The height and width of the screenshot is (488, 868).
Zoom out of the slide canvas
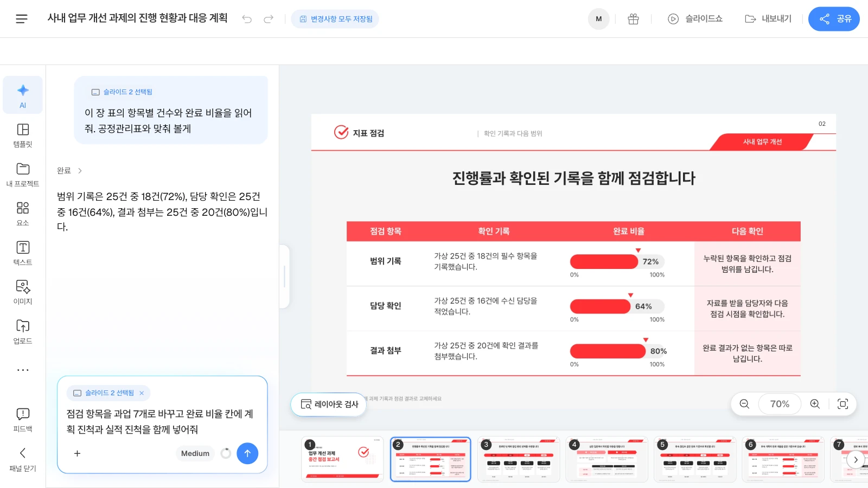click(x=744, y=404)
